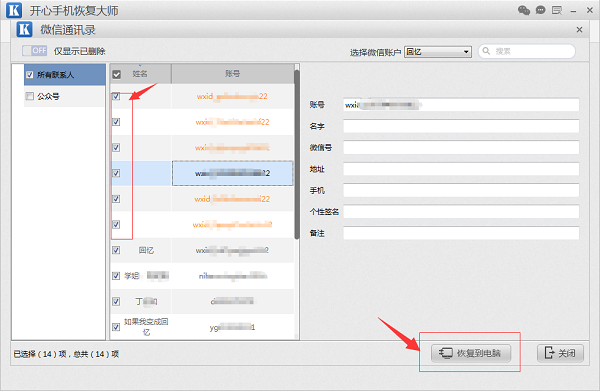Click the 开心手机恢复大师 app logo

(14, 10)
